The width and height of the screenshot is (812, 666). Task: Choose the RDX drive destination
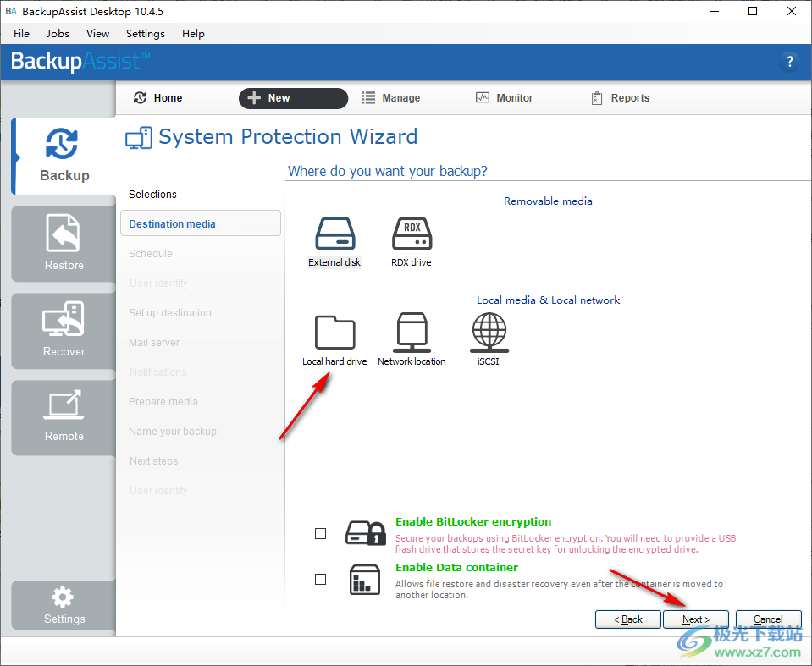click(412, 242)
